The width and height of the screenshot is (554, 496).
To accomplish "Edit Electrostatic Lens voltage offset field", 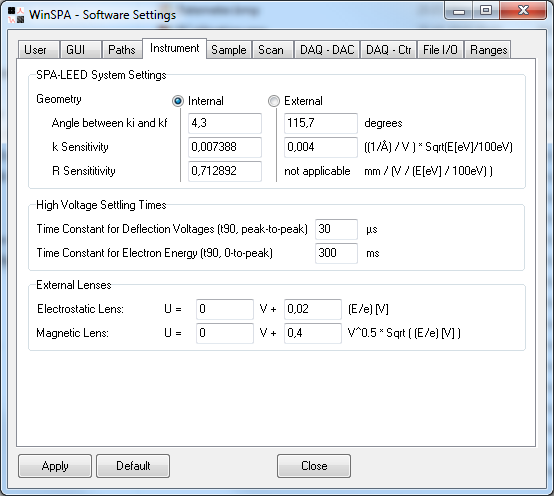I will pyautogui.click(x=225, y=309).
